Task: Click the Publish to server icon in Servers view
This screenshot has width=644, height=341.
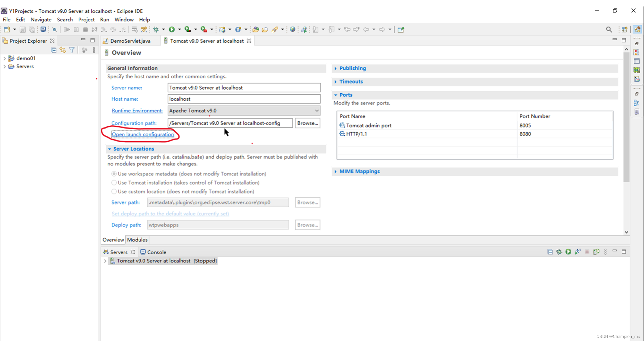Action: coord(596,252)
